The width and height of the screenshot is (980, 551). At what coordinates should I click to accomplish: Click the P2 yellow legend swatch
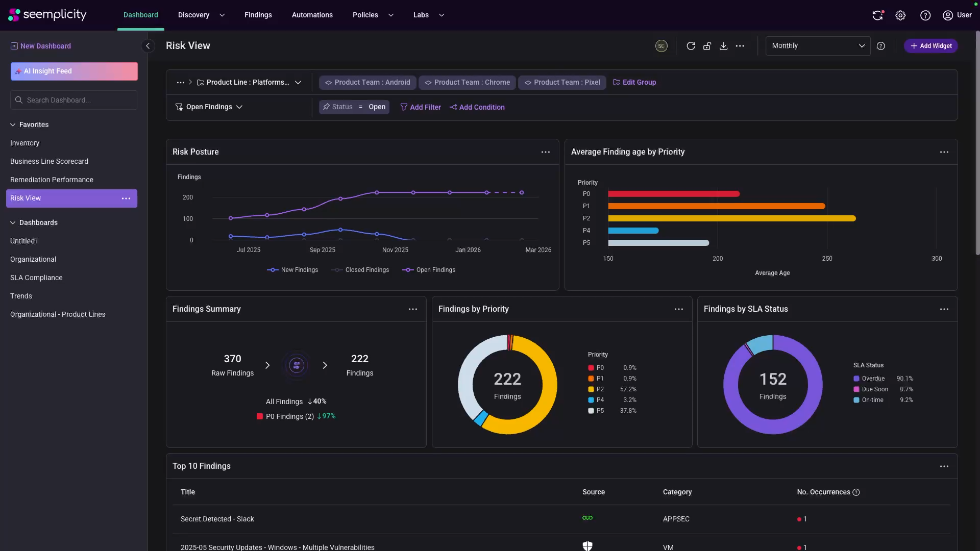point(591,389)
